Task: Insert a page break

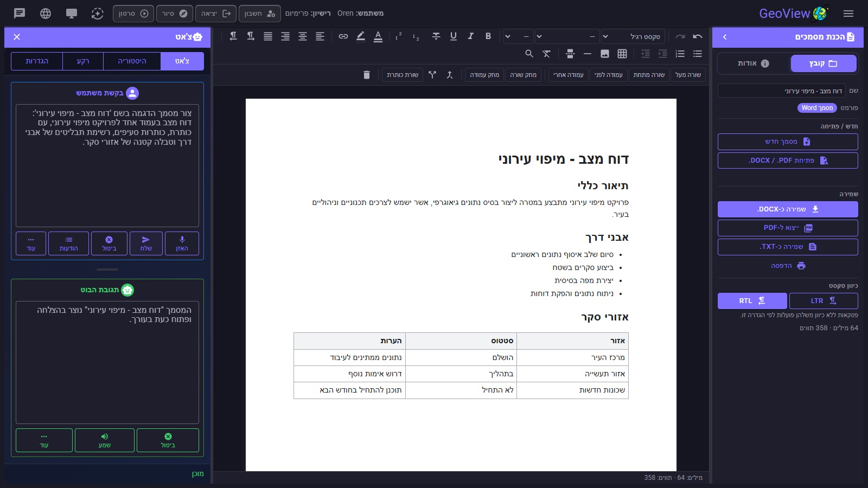Action: point(570,54)
